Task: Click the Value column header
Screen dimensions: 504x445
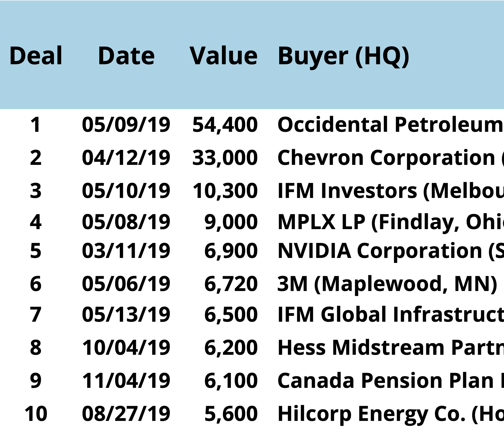Action: (223, 56)
